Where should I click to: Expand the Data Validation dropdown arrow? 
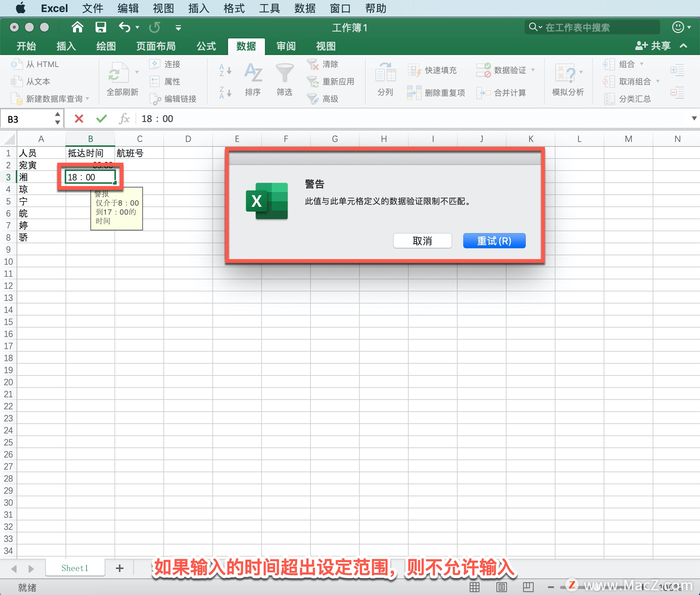[x=533, y=70]
